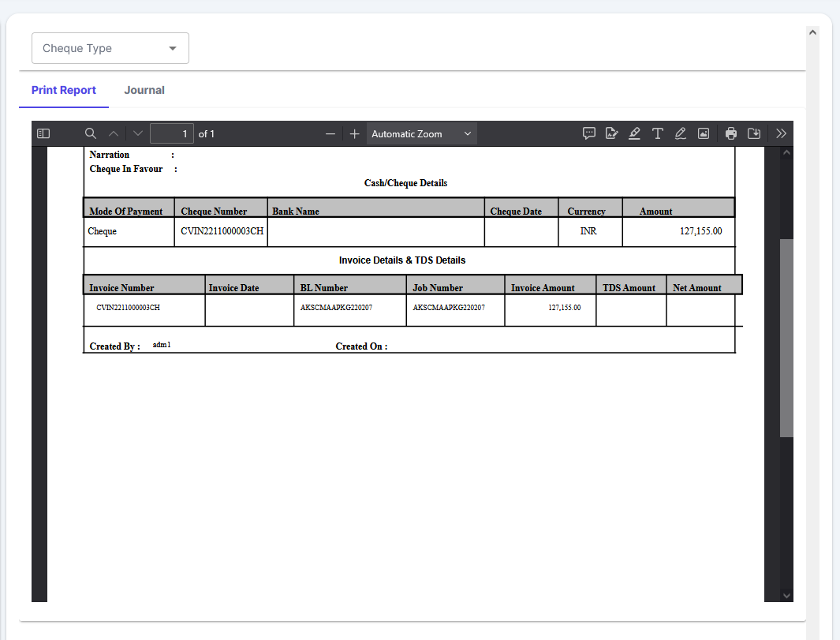Download the PDF report
This screenshot has height=640, width=840.
(x=754, y=133)
